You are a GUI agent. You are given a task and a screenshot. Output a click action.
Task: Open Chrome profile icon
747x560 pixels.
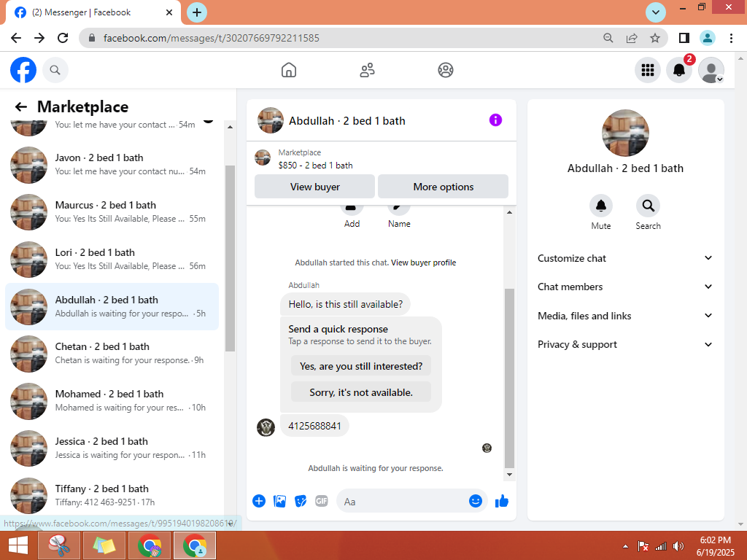point(708,38)
